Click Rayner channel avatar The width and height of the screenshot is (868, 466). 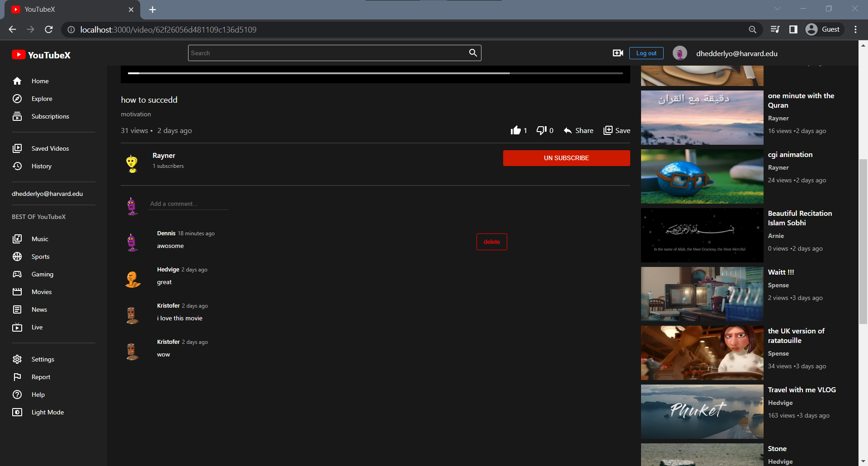coord(132,163)
